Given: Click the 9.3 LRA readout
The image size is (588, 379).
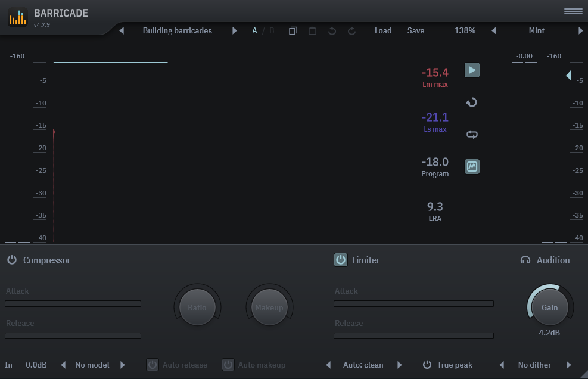Looking at the screenshot, I should point(435,212).
